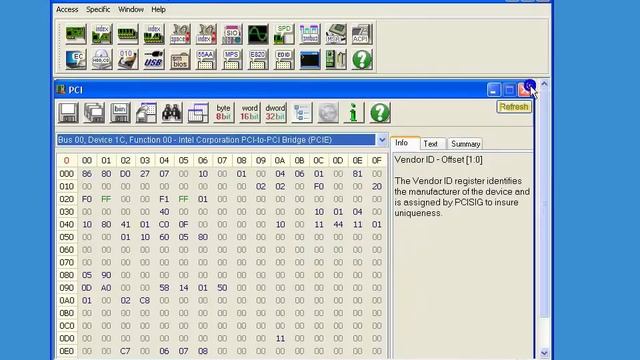Open the remote access computer icon
Image resolution: width=640 pixels, height=360 pixels.
336,60
